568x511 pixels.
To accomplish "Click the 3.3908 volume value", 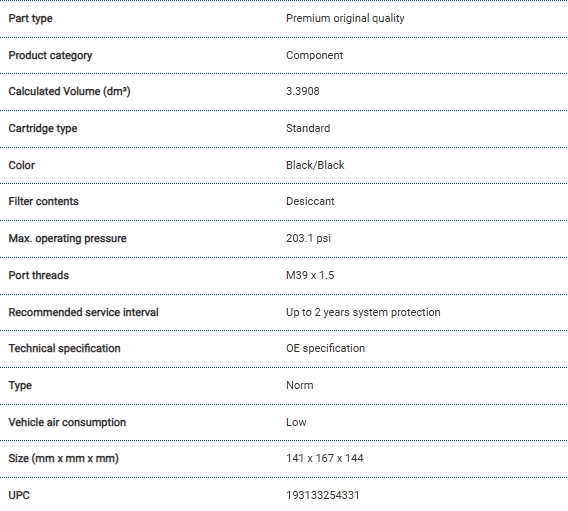I will coord(303,91).
